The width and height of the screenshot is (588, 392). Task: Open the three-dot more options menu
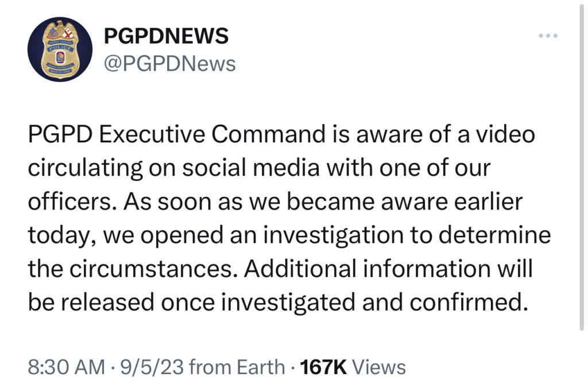[x=548, y=36]
